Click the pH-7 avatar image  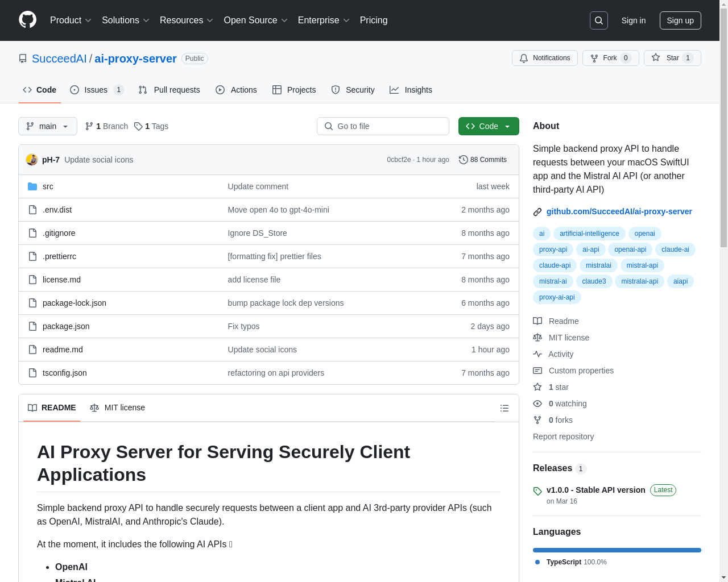tap(32, 160)
